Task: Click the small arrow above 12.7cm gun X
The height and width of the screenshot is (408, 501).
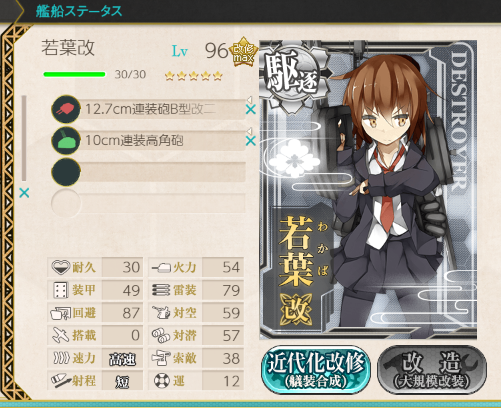Action: 249,99
